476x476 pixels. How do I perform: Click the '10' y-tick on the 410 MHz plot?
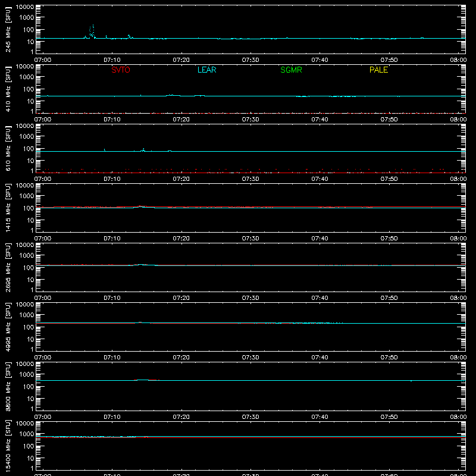30,101
